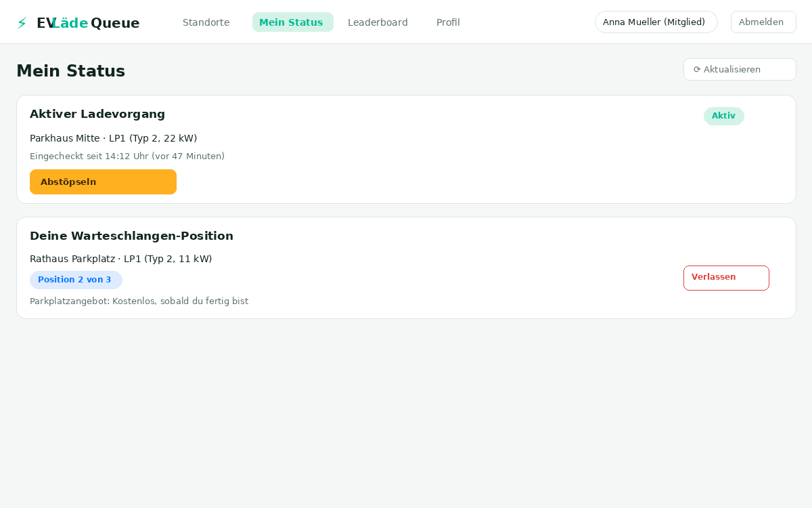Click the Anna Mueller (Mitglied) user chip
The height and width of the screenshot is (508, 812).
coord(656,22)
